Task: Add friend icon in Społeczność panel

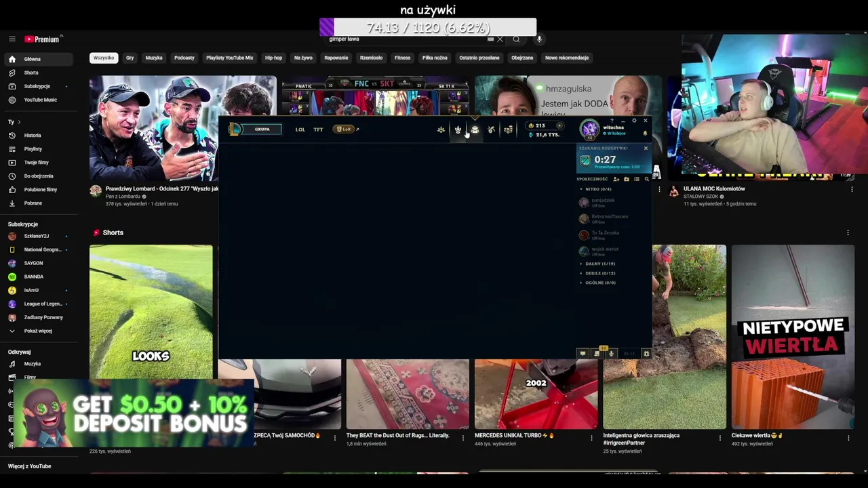Action: point(616,179)
